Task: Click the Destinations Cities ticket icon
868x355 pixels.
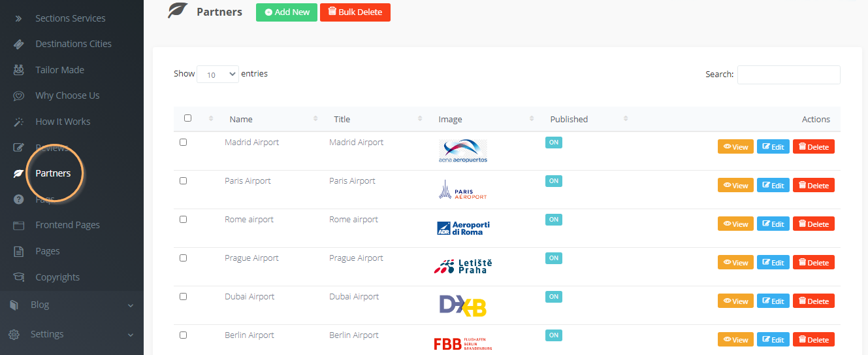Action: click(x=19, y=44)
